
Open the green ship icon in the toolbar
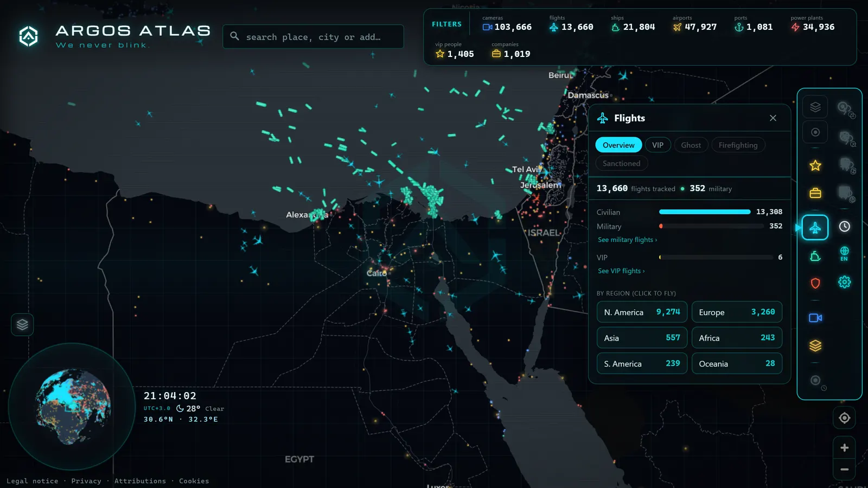[815, 256]
